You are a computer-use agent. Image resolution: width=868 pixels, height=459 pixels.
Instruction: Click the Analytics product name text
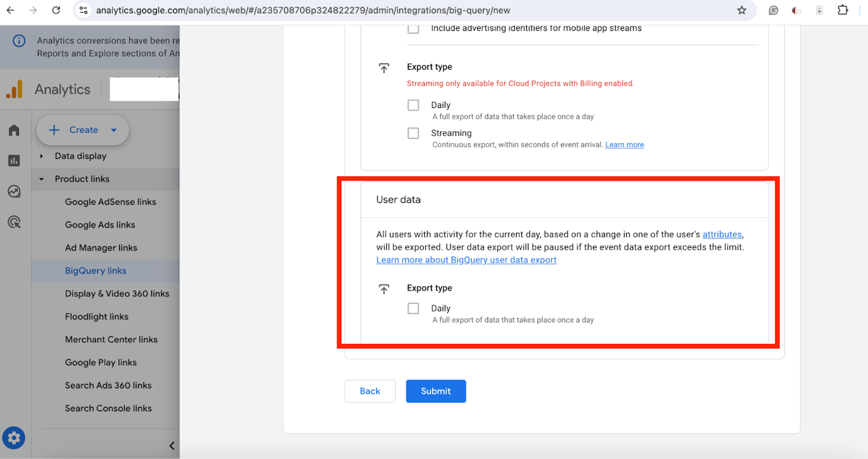tap(62, 90)
